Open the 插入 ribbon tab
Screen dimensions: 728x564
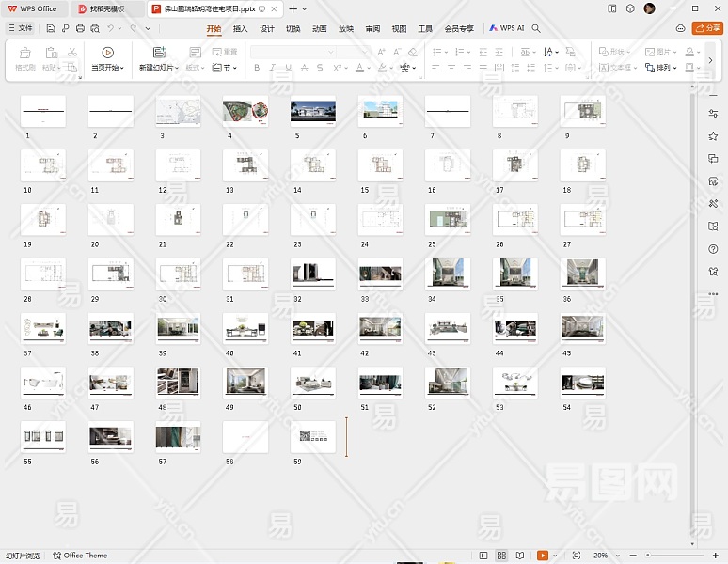(240, 28)
